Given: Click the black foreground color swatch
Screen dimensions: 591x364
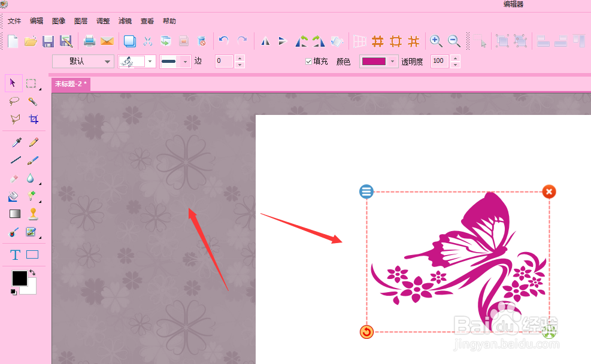Looking at the screenshot, I should pyautogui.click(x=20, y=278).
